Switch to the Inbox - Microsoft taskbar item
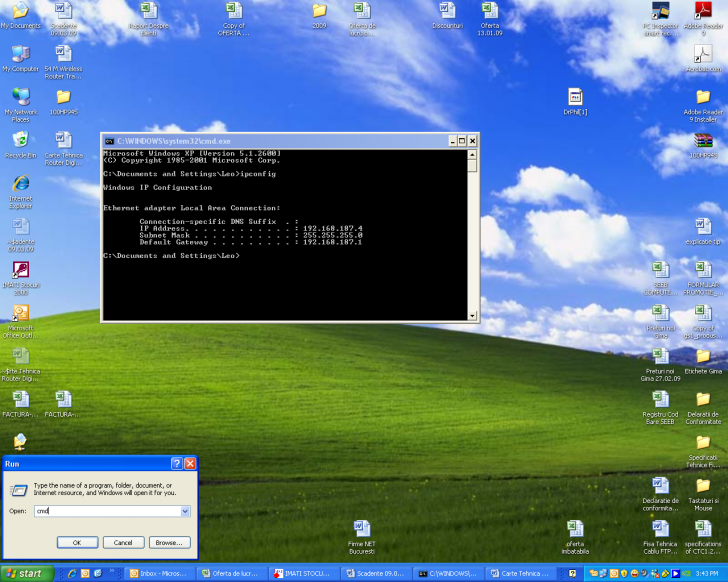 click(161, 573)
